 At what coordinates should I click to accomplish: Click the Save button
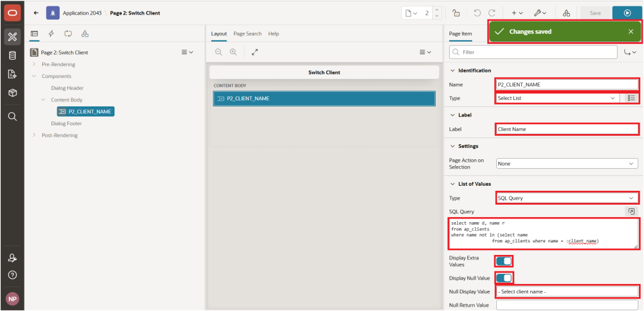pos(595,13)
